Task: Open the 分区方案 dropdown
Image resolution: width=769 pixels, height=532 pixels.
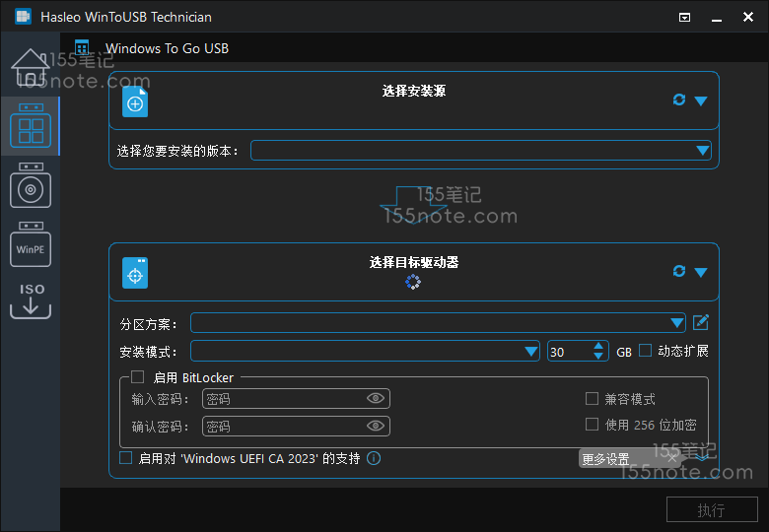Action: [676, 323]
